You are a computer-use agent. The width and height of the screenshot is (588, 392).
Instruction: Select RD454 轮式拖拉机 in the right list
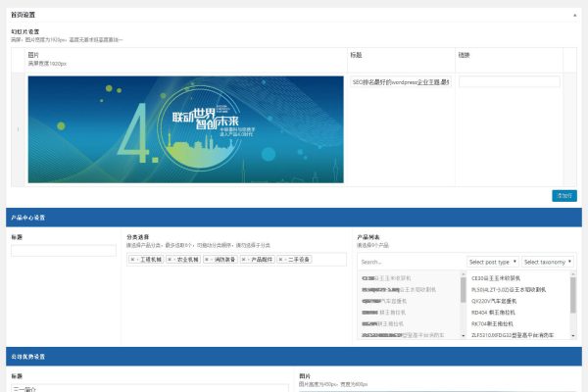click(x=494, y=312)
